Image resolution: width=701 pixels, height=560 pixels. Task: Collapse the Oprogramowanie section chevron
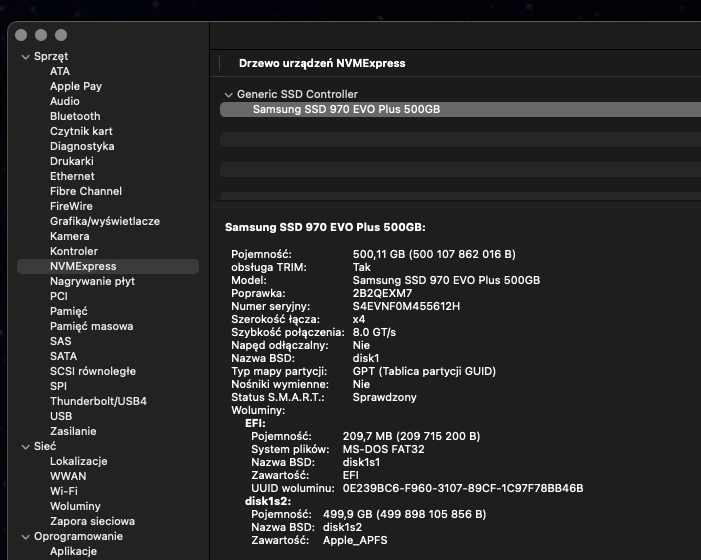[x=25, y=537]
